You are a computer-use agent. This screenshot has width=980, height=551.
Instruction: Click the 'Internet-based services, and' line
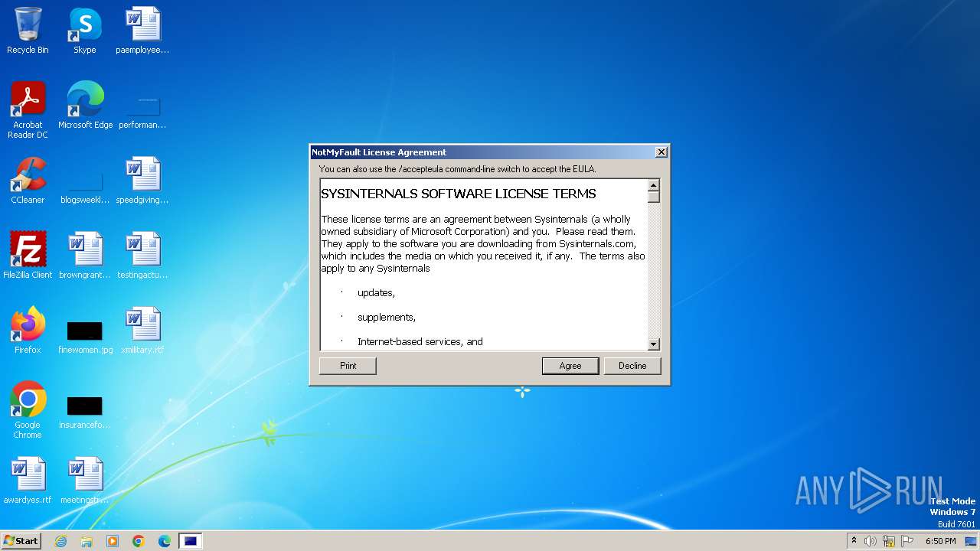[x=420, y=341]
